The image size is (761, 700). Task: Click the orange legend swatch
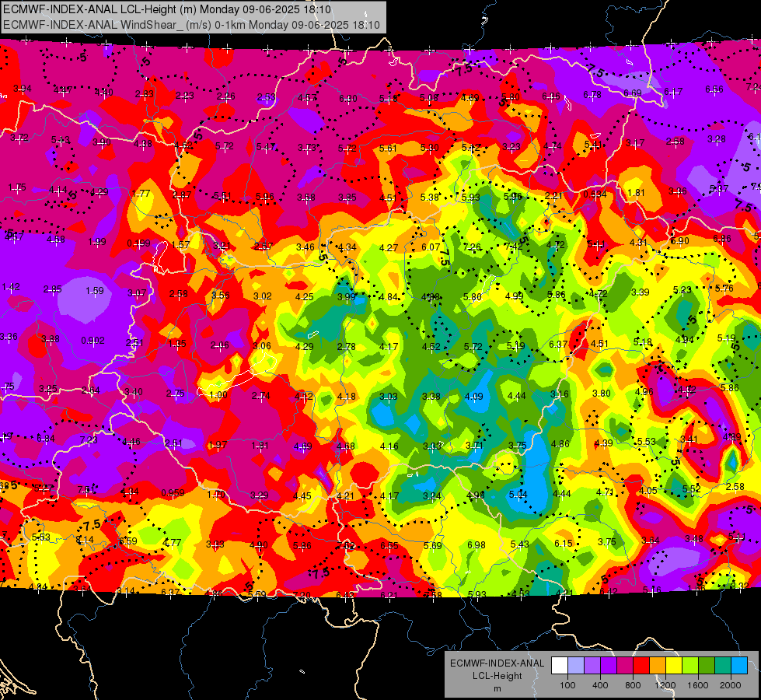(658, 666)
